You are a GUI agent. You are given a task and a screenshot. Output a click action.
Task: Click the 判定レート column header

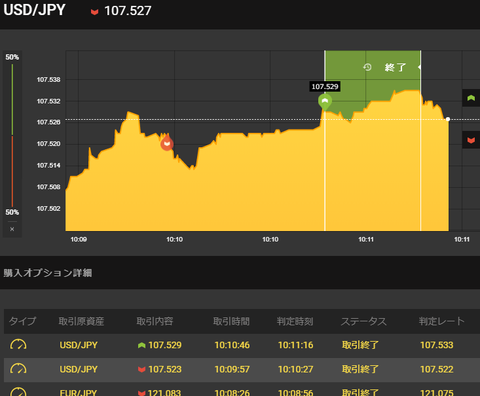pos(442,321)
